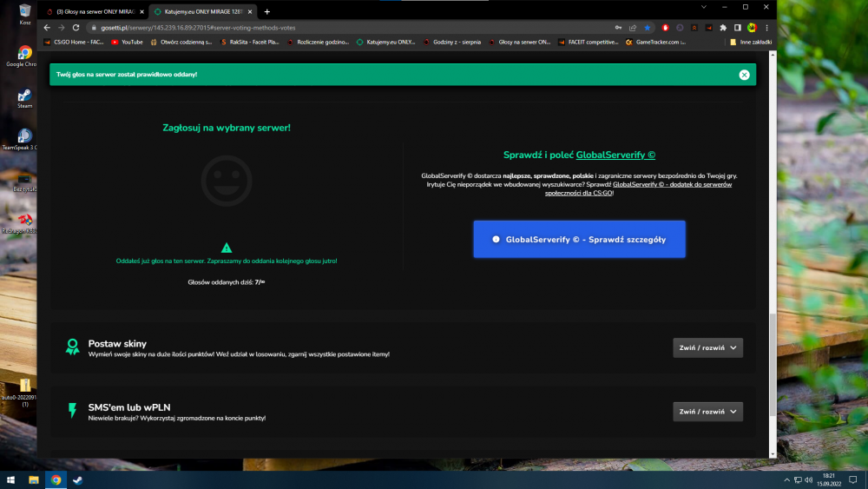Open RakSita - Faceit bookmark
Viewport: 868px width, 489px height.
tap(250, 42)
